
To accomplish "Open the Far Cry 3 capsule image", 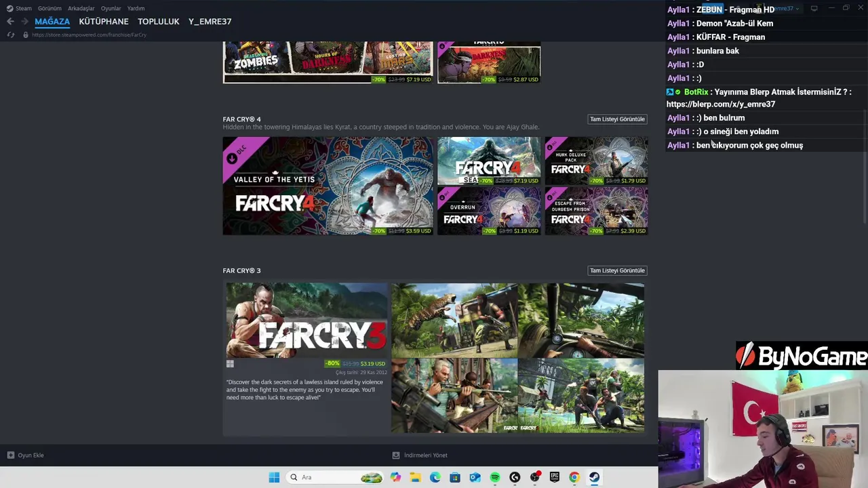I will 307,321.
